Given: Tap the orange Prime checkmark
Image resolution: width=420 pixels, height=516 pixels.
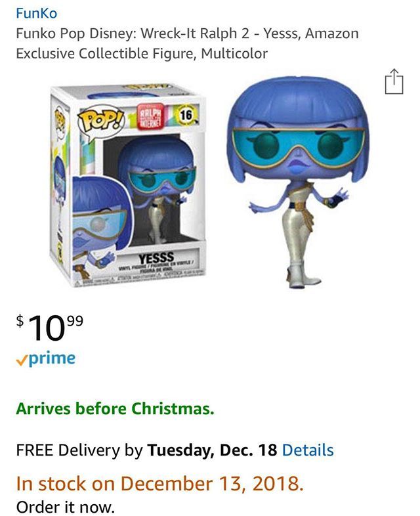Looking at the screenshot, I should 21,361.
